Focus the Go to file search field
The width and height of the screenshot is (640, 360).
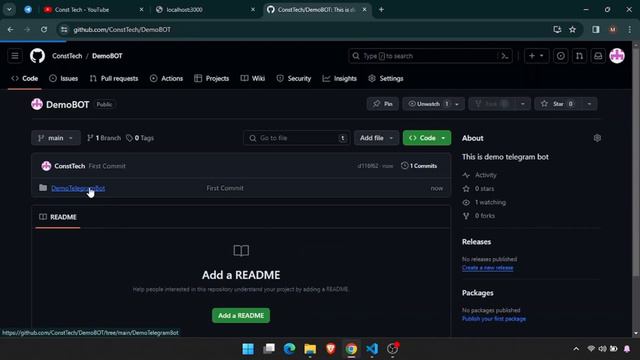point(296,138)
